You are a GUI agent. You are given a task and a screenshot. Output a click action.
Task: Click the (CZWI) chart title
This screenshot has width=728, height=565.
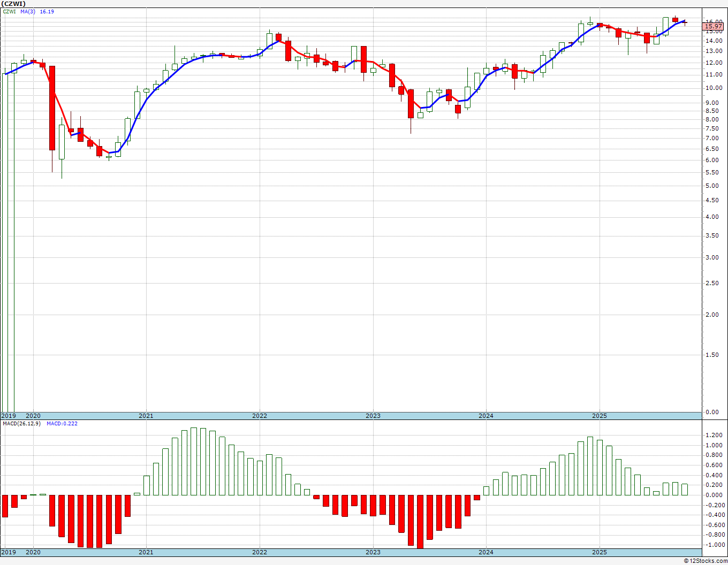[x=13, y=4]
